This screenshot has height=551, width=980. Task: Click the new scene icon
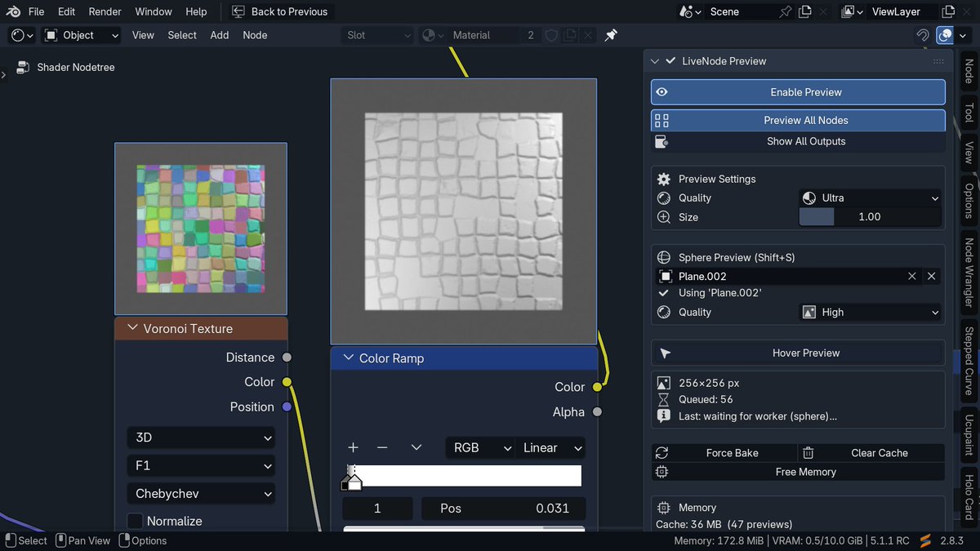pyautogui.click(x=805, y=11)
